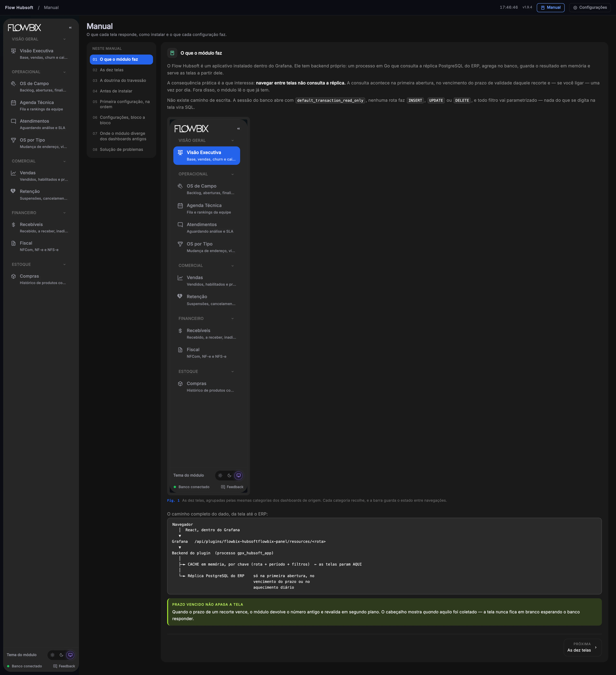Click the Vendas chart icon in the left sidebar
Screen dimensions: 616x675
13,173
